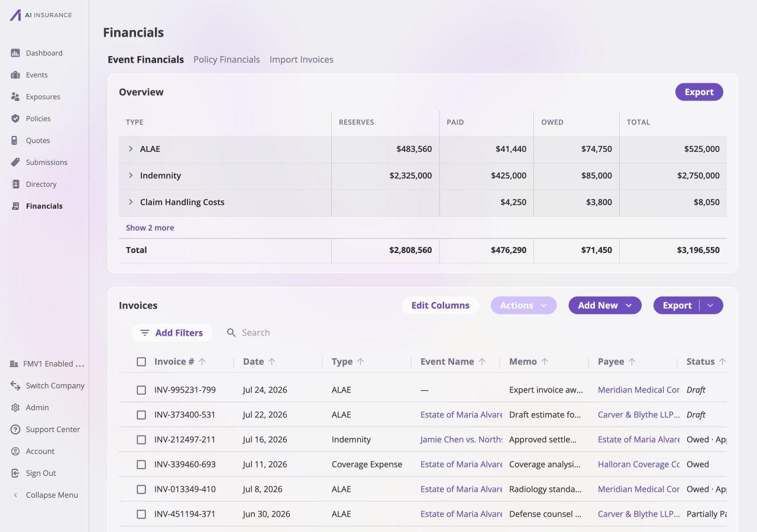Click the AI Insurance logo
Image resolution: width=757 pixels, height=532 pixels.
pos(40,15)
